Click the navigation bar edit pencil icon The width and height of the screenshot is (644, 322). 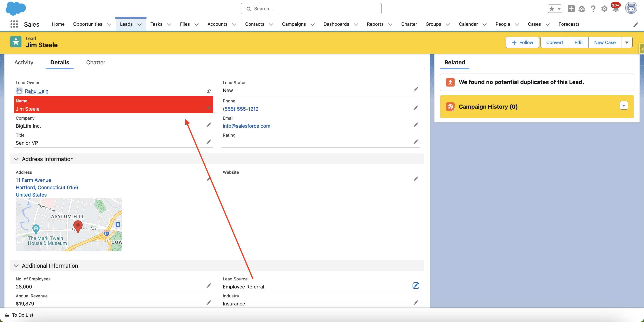tap(636, 25)
